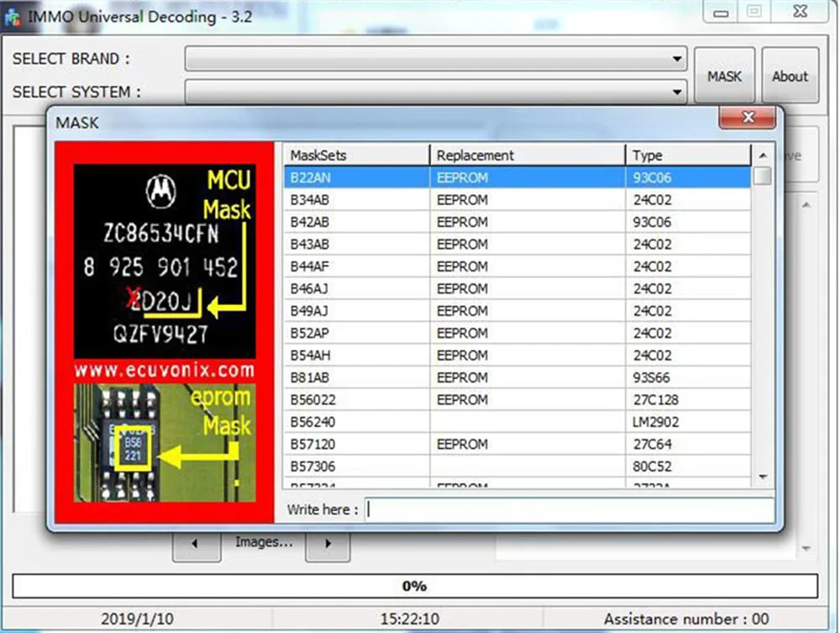The width and height of the screenshot is (840, 633).
Task: Click inside the Write here field
Action: point(571,509)
